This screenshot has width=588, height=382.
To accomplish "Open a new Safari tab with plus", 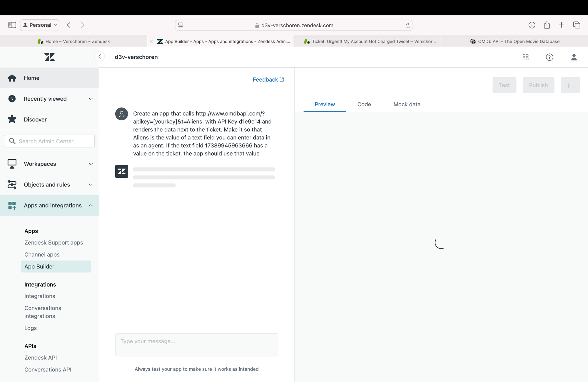I will (562, 25).
